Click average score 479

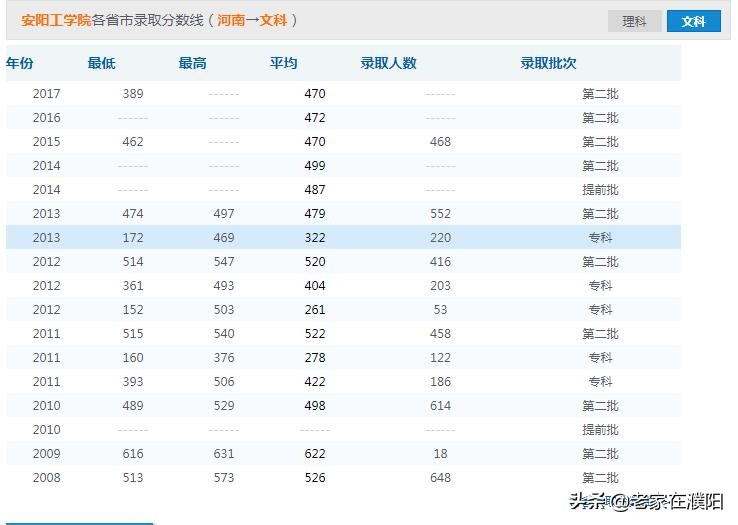click(315, 214)
